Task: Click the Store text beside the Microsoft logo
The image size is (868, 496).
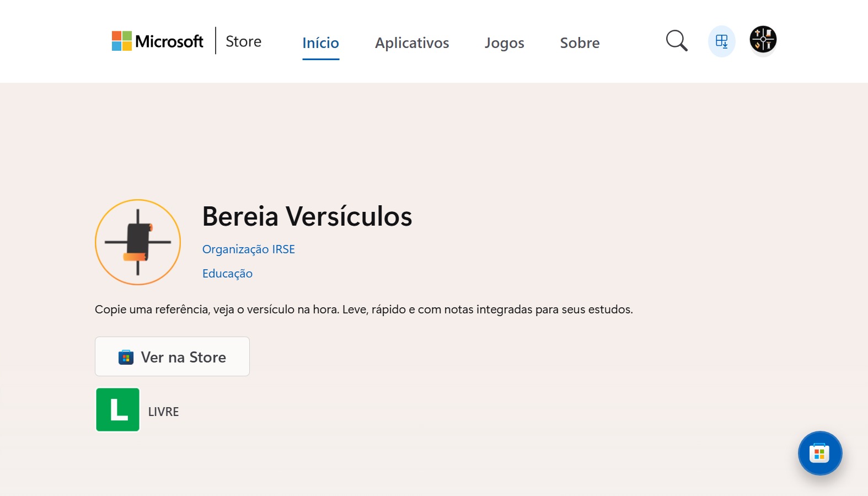Action: tap(243, 41)
